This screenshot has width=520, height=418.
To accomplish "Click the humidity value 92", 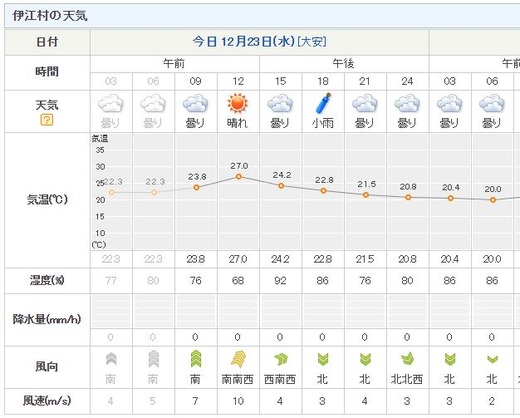I will click(x=280, y=281).
